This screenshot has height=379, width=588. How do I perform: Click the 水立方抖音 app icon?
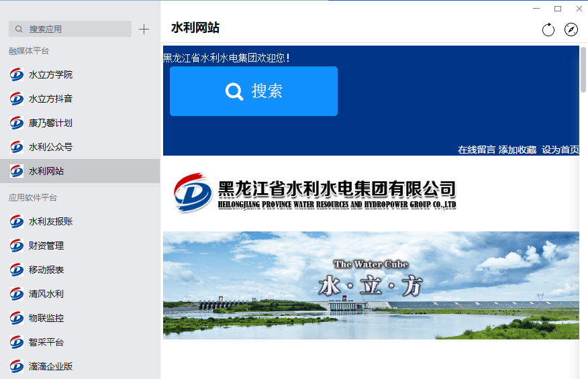coord(17,99)
